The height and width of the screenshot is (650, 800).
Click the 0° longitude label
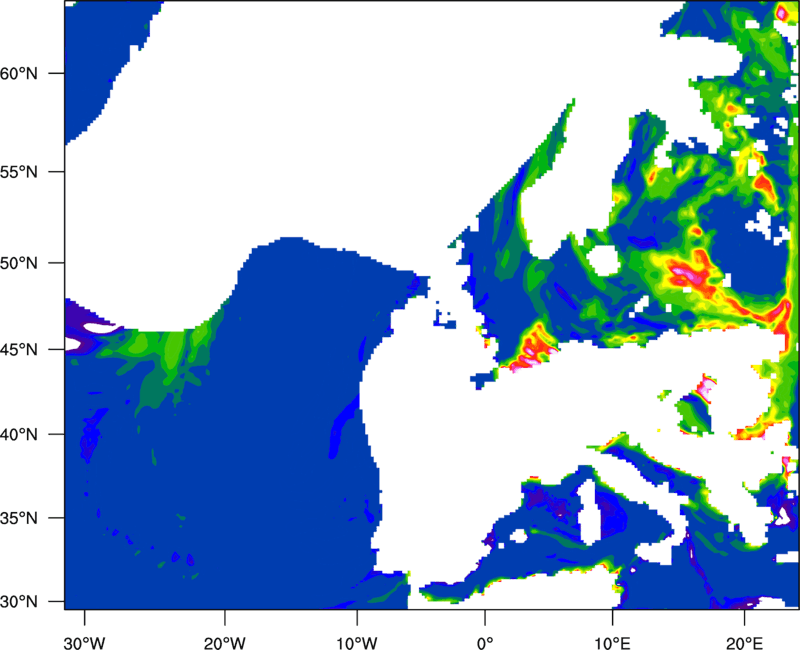(x=485, y=643)
